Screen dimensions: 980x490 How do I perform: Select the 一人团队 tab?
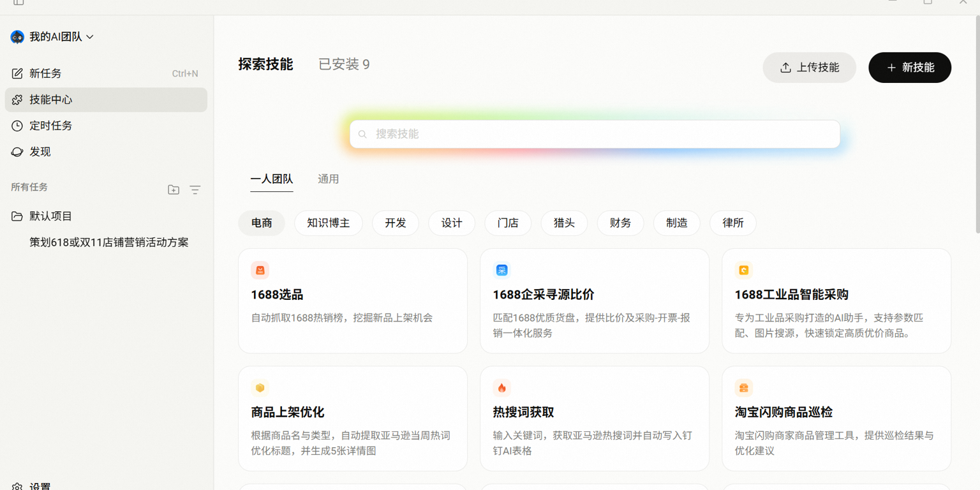tap(272, 179)
